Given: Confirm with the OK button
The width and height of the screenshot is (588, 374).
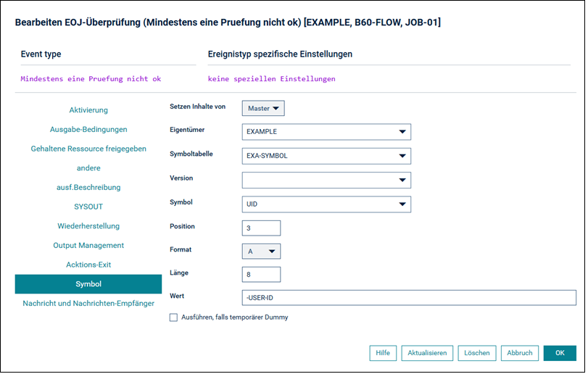Looking at the screenshot, I should click(560, 353).
